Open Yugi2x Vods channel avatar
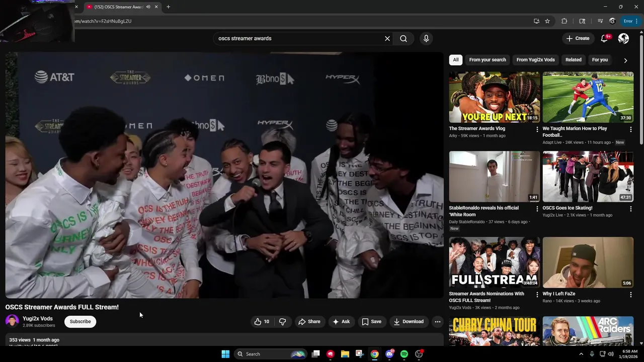The height and width of the screenshot is (362, 644). (12, 322)
